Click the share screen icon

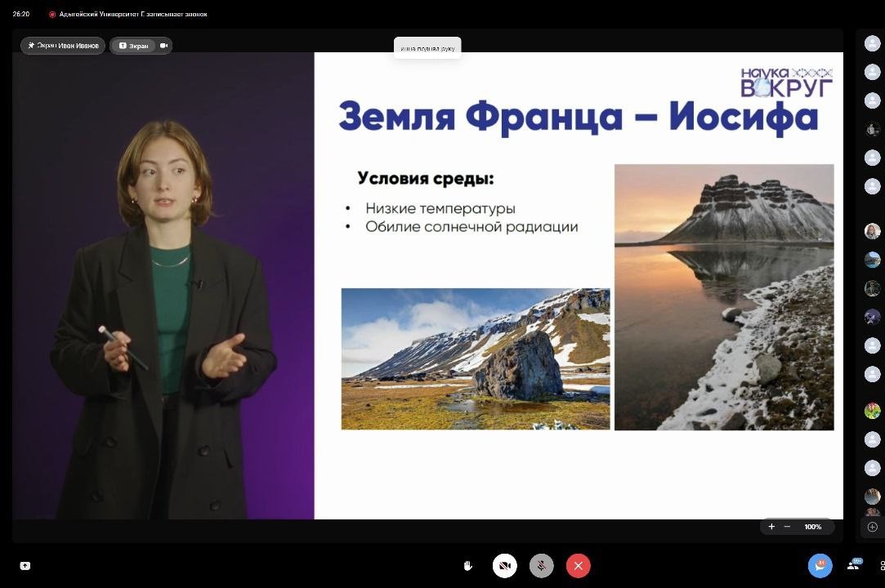(25, 566)
